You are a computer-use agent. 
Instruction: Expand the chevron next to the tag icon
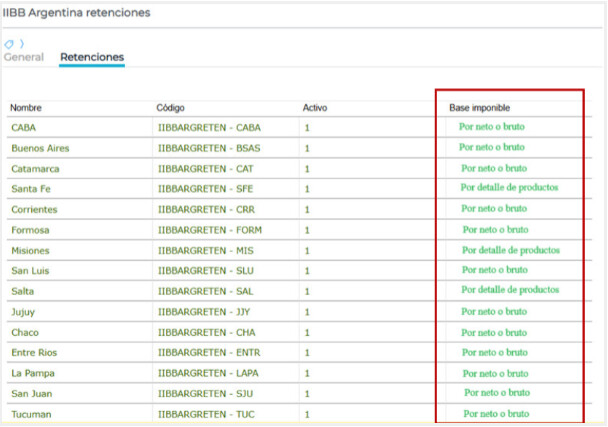(x=20, y=44)
